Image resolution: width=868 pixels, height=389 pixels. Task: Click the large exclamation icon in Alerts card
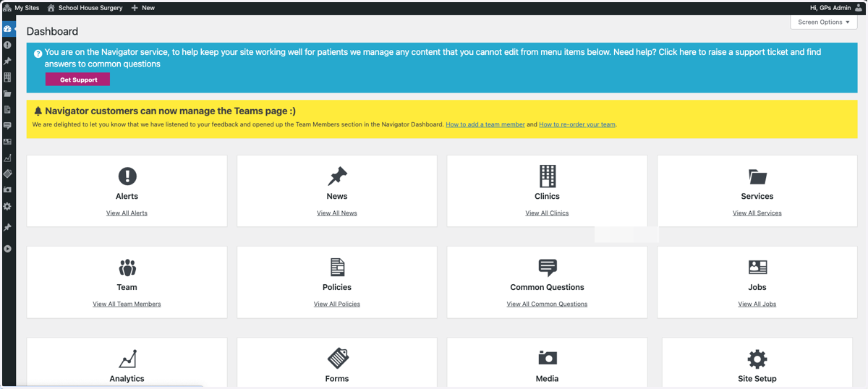[127, 176]
